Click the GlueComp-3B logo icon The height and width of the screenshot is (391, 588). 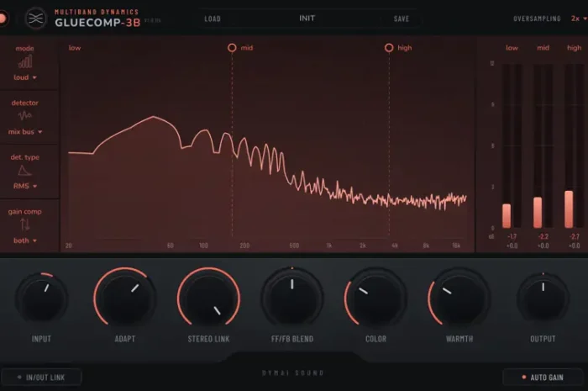point(35,18)
